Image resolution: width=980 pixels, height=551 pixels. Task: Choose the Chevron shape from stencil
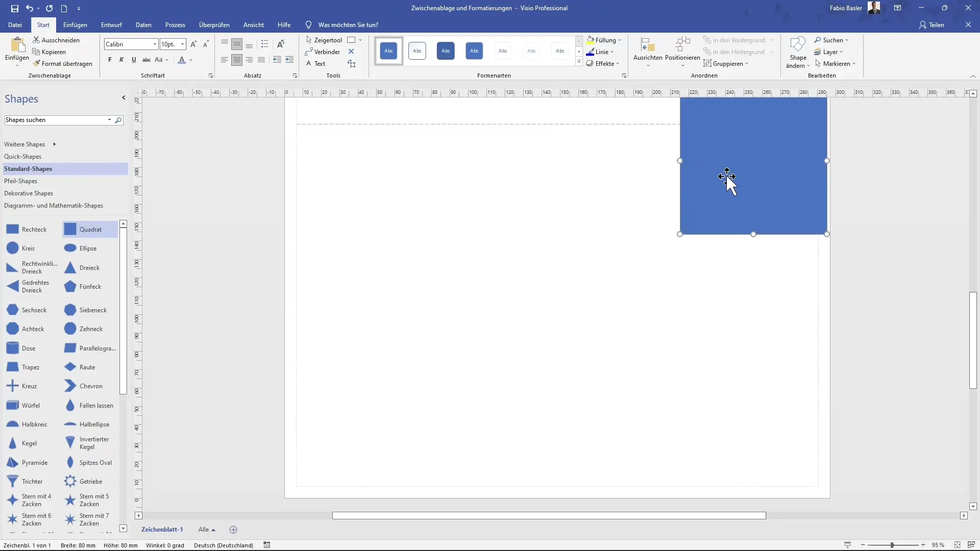[x=84, y=386]
